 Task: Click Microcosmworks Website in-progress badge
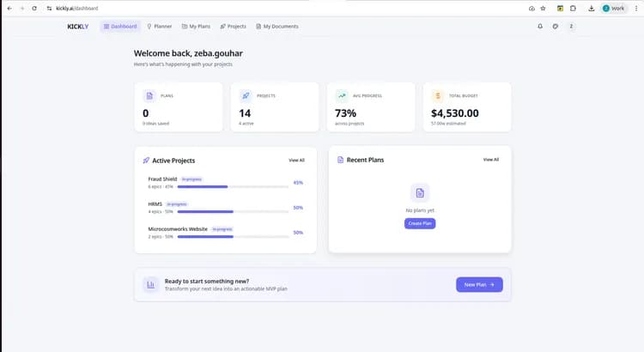coord(222,229)
